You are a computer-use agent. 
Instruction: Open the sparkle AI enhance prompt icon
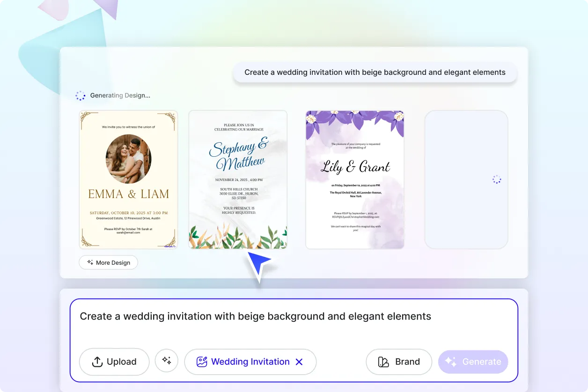coord(167,361)
